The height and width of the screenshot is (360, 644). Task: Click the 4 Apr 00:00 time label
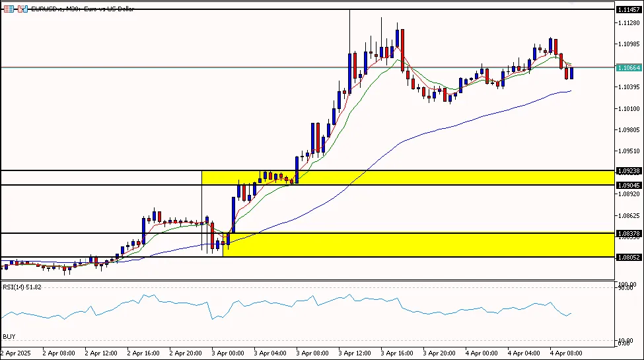(482, 353)
